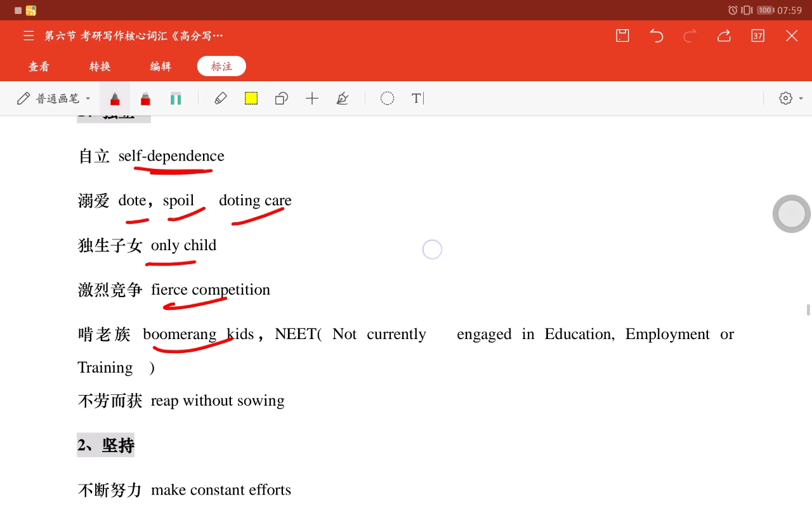Tap the vibrate mode status icon
Image resolution: width=812 pixels, height=508 pixels.
(x=747, y=10)
